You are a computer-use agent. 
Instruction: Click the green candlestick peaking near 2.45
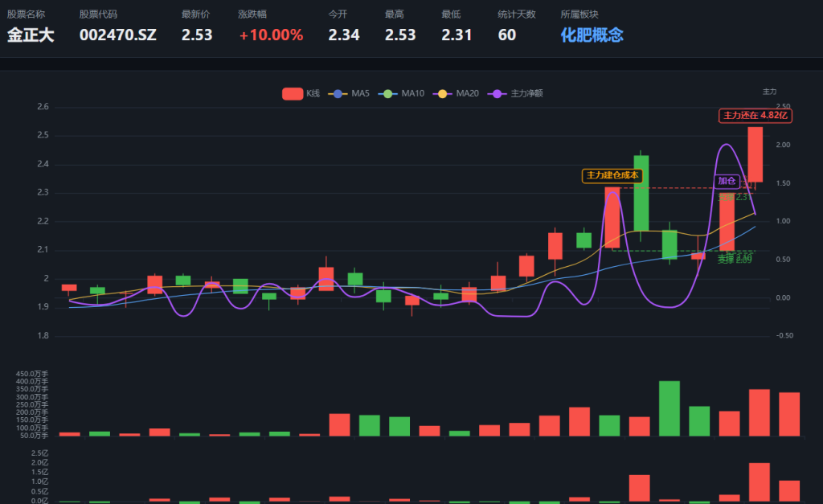tap(641, 193)
